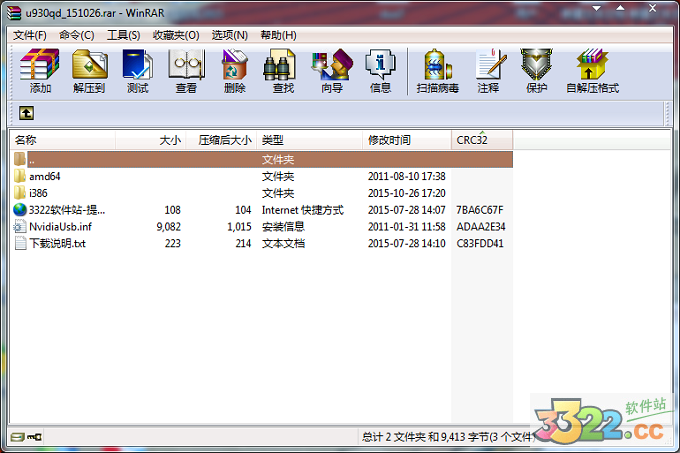Select the NvidiaUsb.inf file name
The width and height of the screenshot is (680, 453).
coord(60,226)
